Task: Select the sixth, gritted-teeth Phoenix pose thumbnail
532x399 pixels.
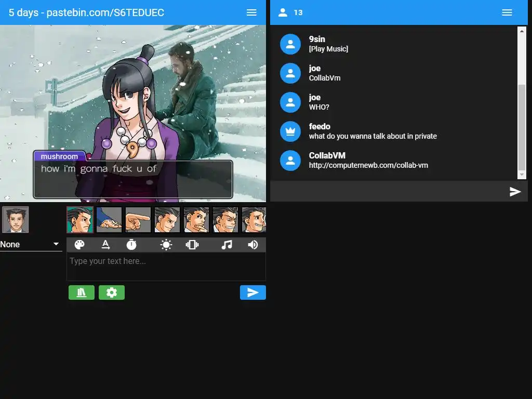Action: [225, 220]
